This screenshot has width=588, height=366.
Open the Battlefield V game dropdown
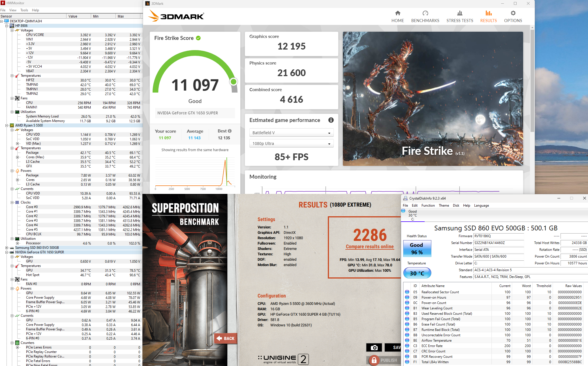point(291,133)
